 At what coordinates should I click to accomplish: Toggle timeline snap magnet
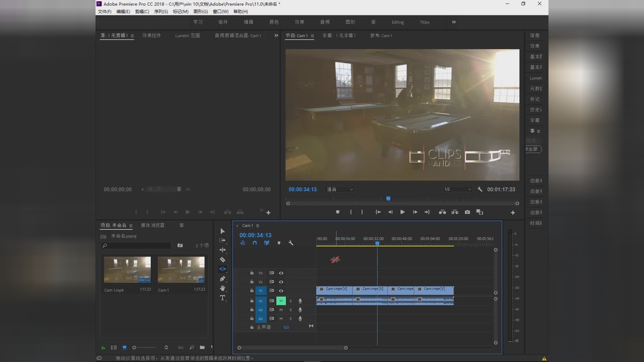[x=255, y=243]
